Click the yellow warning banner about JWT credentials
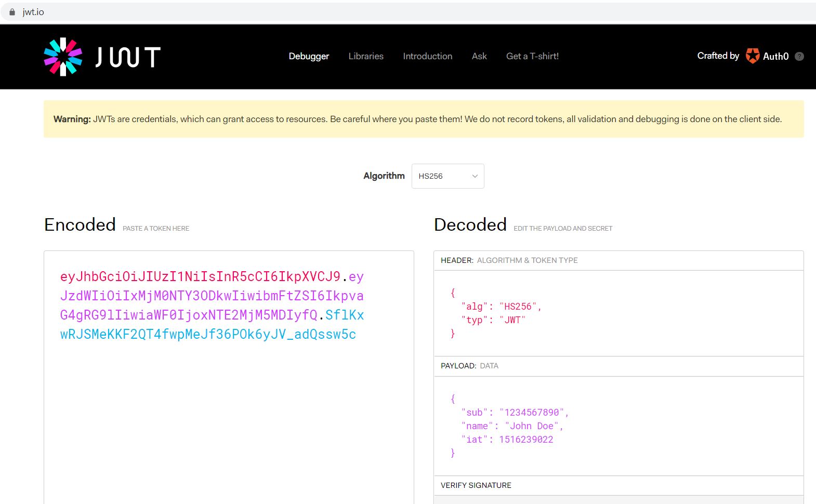 (424, 119)
